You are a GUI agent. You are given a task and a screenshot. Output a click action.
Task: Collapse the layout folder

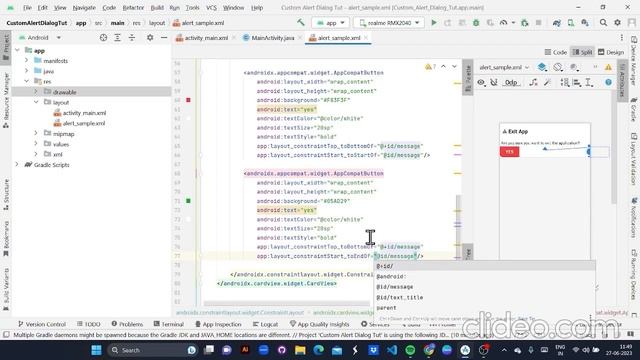click(36, 102)
